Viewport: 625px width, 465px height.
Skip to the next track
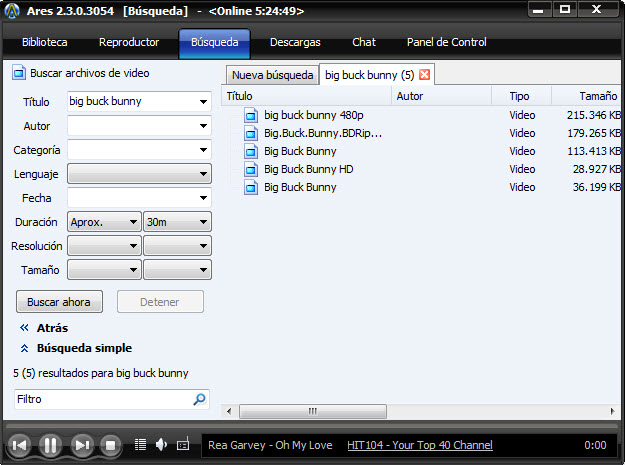tap(82, 445)
